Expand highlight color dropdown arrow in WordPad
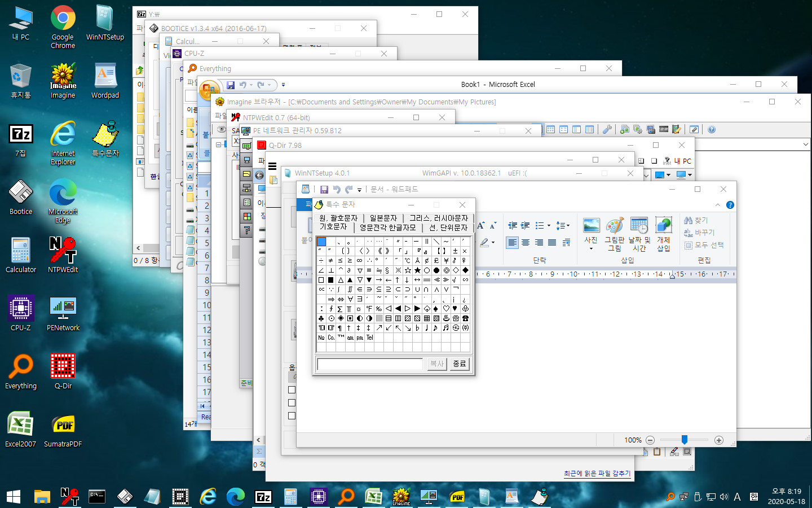 point(493,243)
